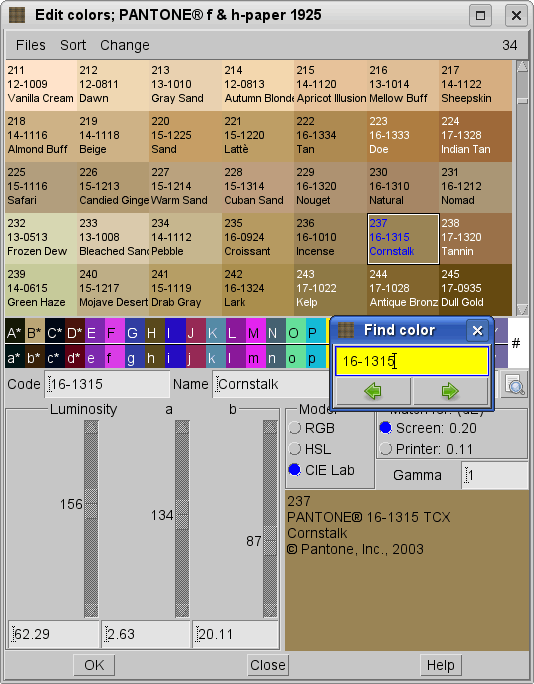Image resolution: width=534 pixels, height=684 pixels.
Task: Click the Code input field
Action: 107,384
